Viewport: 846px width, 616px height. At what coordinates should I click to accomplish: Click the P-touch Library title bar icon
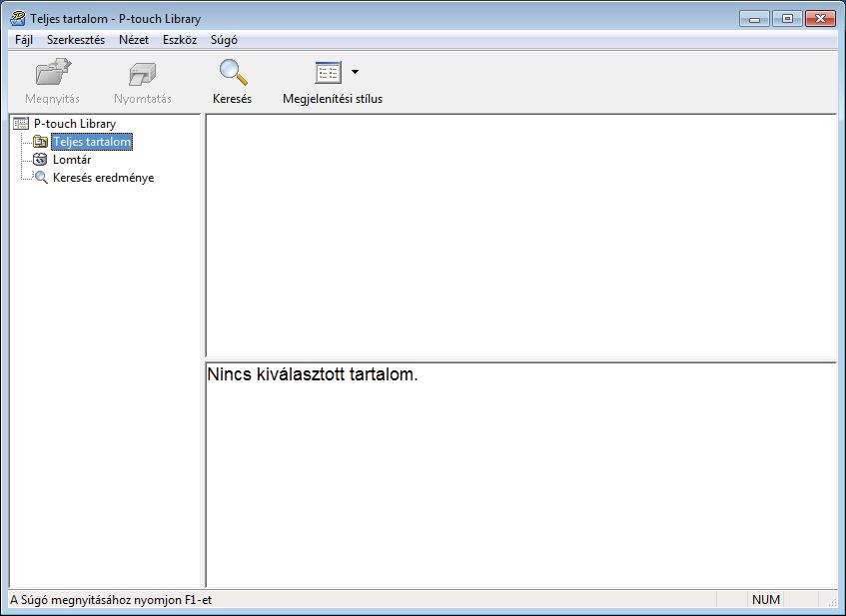(18, 18)
